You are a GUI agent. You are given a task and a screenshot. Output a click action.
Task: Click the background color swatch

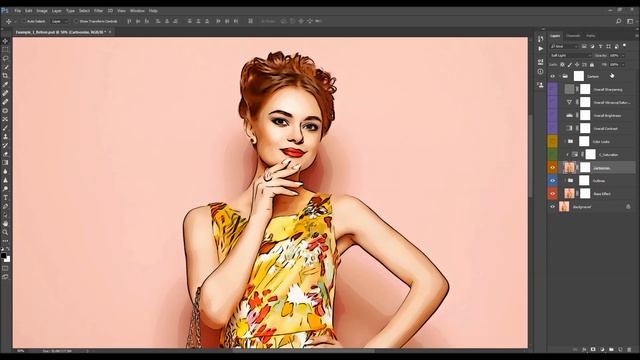[x=7, y=260]
